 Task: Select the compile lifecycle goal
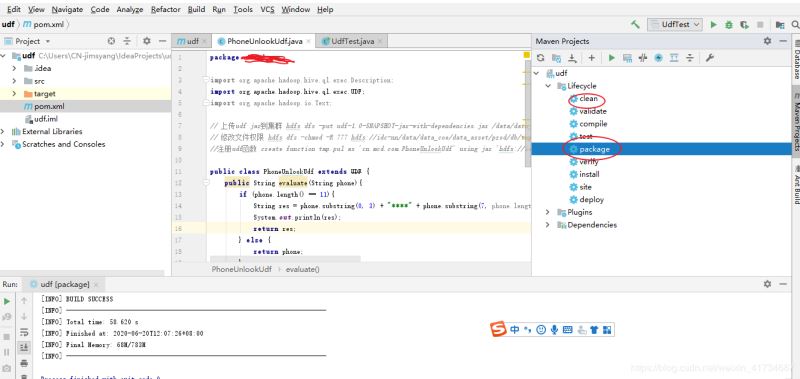(x=593, y=124)
